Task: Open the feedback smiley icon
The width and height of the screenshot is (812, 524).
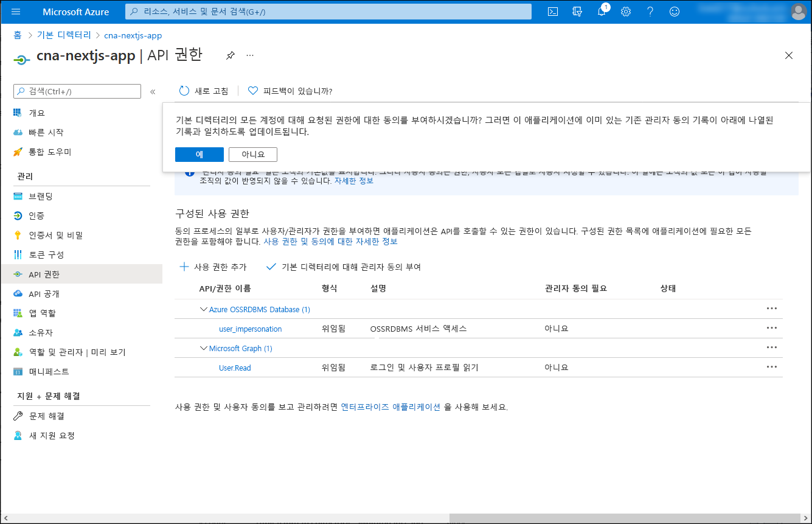Action: point(675,12)
